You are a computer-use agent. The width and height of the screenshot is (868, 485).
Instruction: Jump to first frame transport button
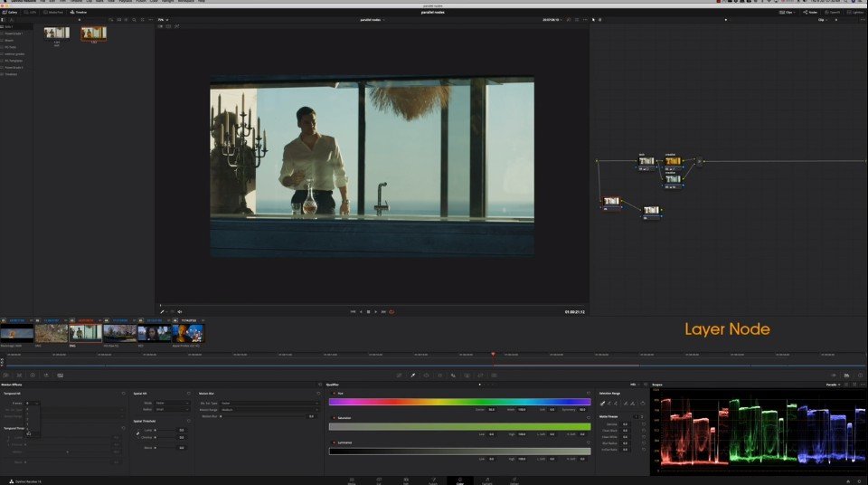[353, 312]
